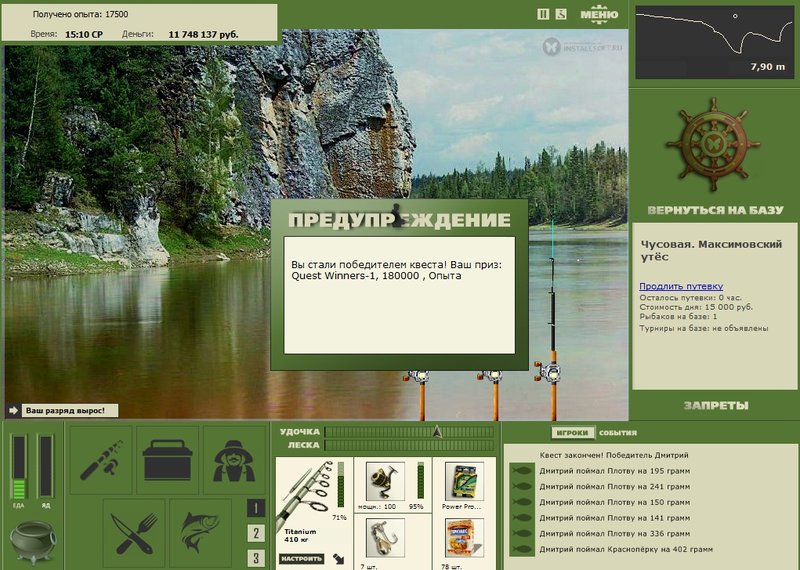Open the fisherman profile icon
This screenshot has width=800, height=570.
pyautogui.click(x=234, y=460)
